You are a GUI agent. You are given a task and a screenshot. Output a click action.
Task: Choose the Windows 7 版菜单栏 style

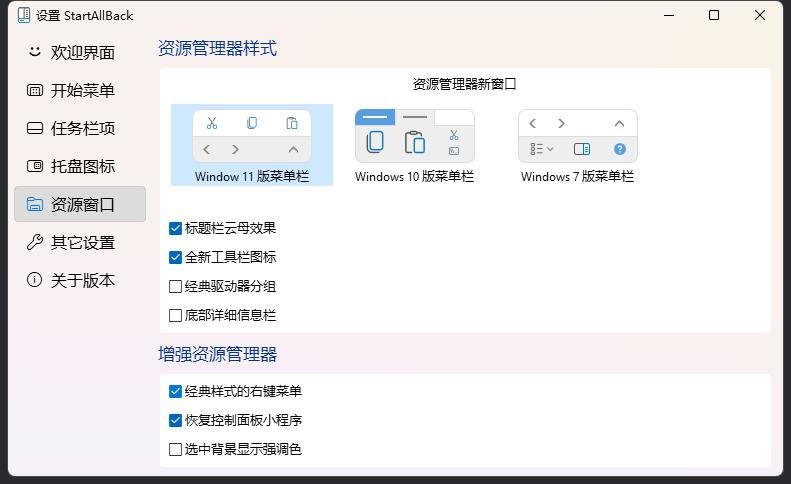tap(578, 145)
